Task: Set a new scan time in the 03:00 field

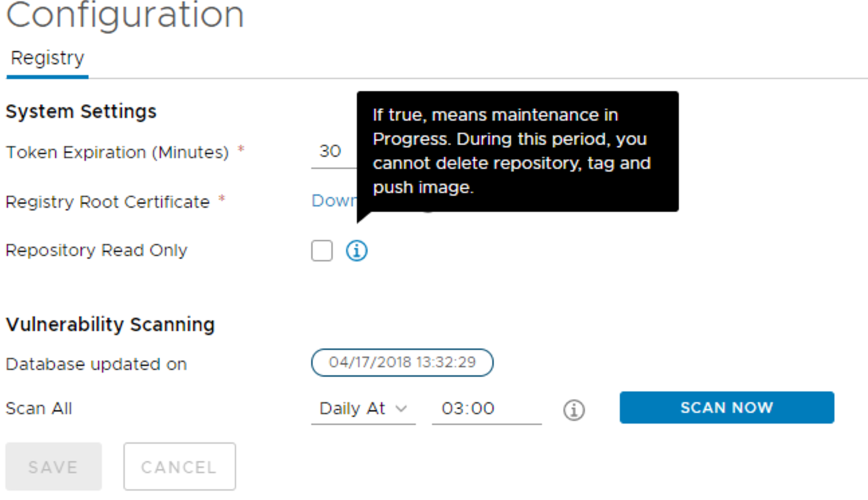Action: tap(485, 408)
